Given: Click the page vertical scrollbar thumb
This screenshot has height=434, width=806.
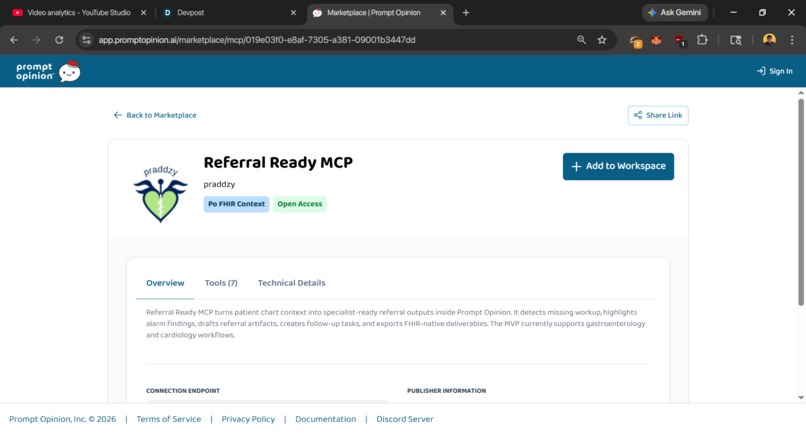Looking at the screenshot, I should pyautogui.click(x=800, y=203).
